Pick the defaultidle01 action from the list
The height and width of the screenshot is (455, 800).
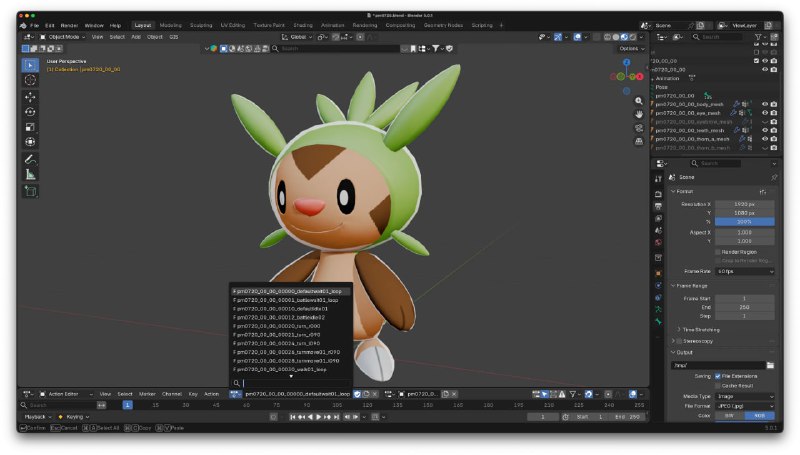[280, 308]
